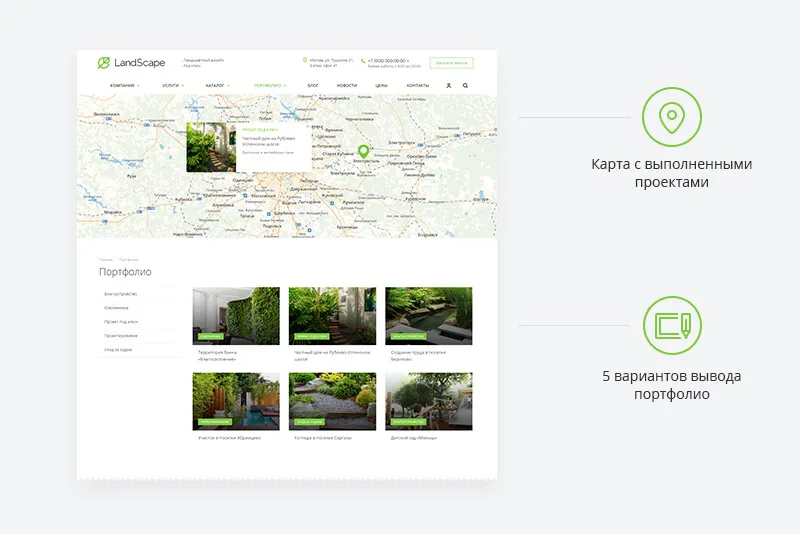
Task: Click the green map marker pin
Action: (364, 151)
